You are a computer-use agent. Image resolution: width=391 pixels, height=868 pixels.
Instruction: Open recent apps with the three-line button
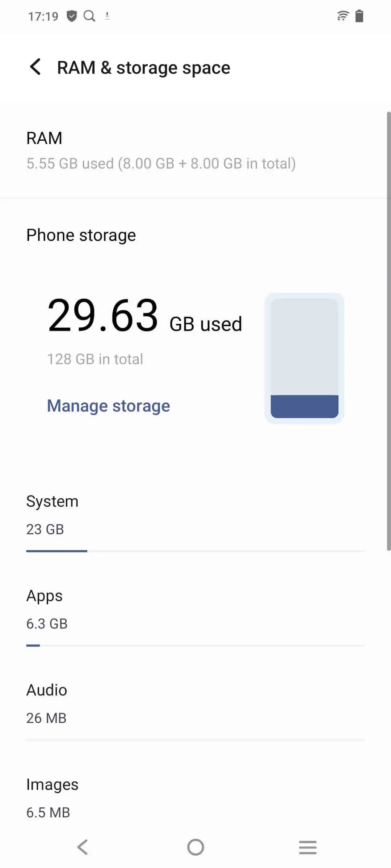308,847
